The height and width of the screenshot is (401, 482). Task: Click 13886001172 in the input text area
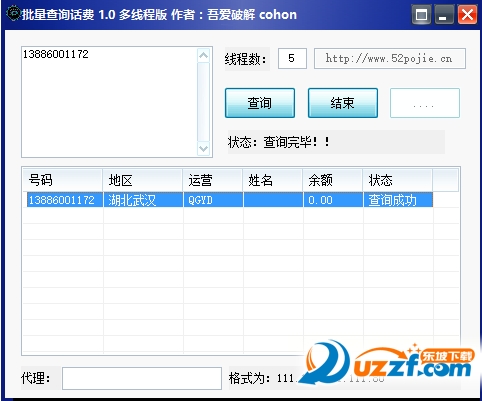click(56, 54)
